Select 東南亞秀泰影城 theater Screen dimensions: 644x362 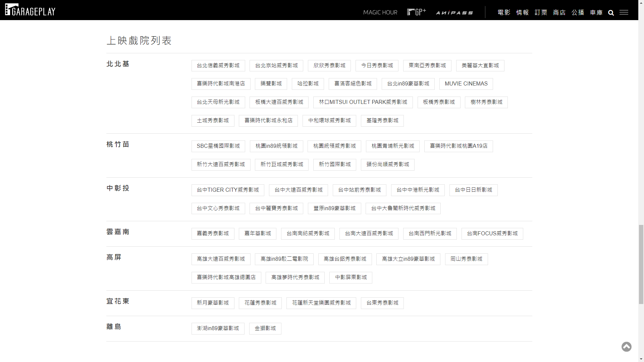[427, 66]
